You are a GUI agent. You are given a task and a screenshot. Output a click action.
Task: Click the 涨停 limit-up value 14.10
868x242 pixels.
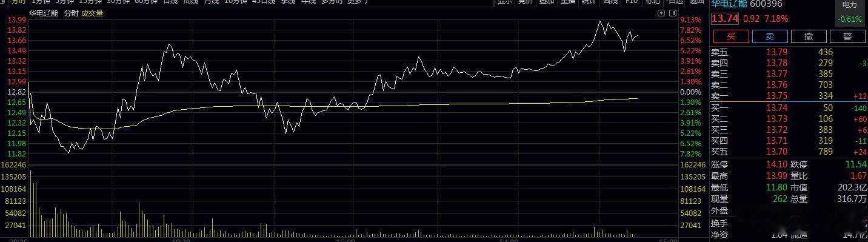point(777,165)
